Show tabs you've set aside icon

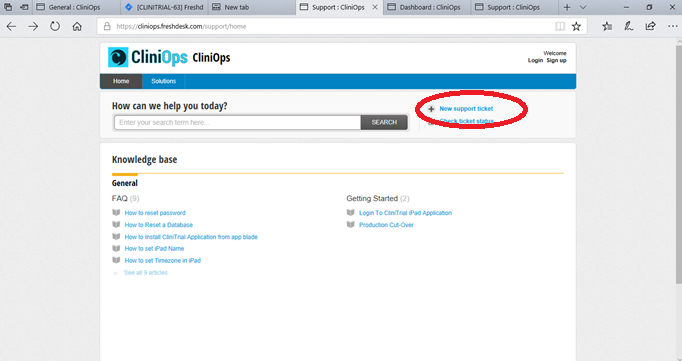tap(8, 7)
